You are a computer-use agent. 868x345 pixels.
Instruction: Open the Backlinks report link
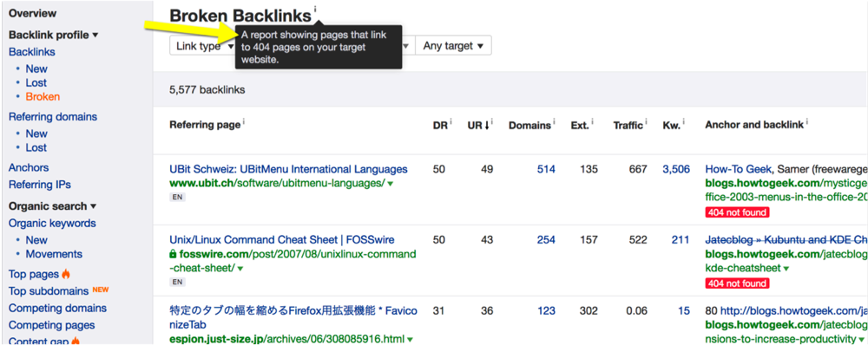click(31, 52)
